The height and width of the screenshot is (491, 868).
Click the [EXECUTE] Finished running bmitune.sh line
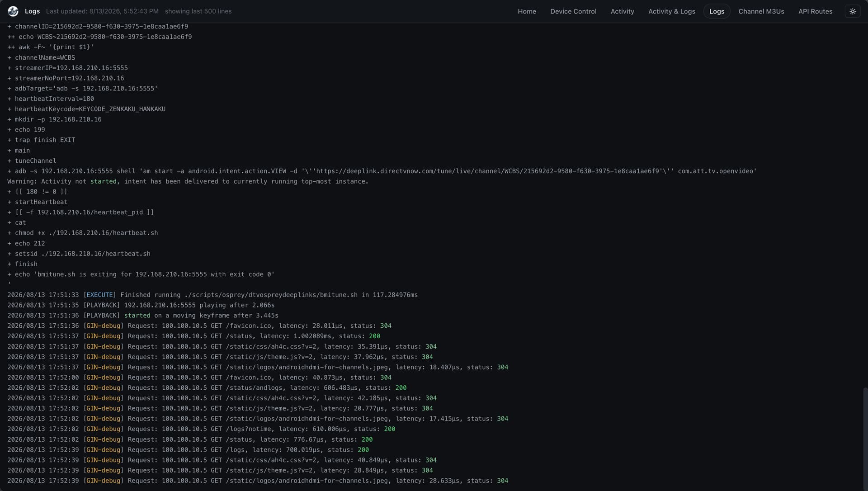(x=212, y=295)
